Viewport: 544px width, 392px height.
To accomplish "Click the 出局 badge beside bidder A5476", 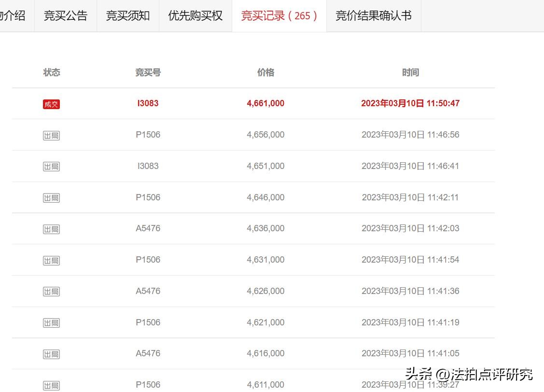I will click(x=51, y=229).
